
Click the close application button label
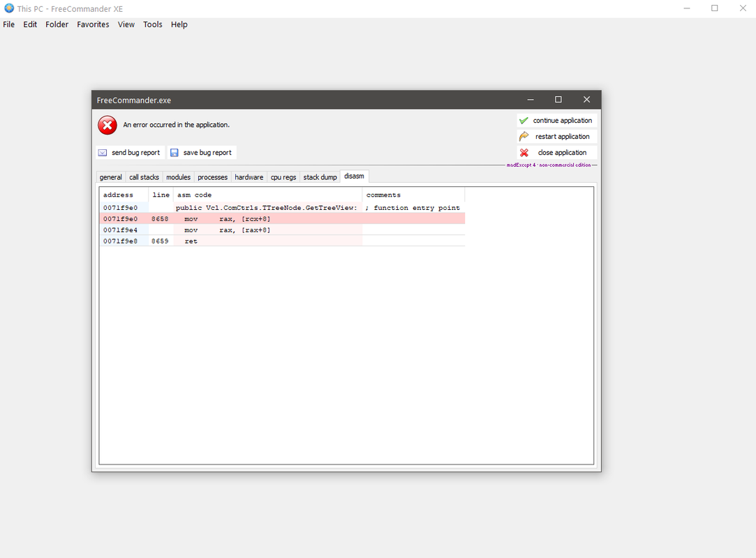tap(562, 153)
